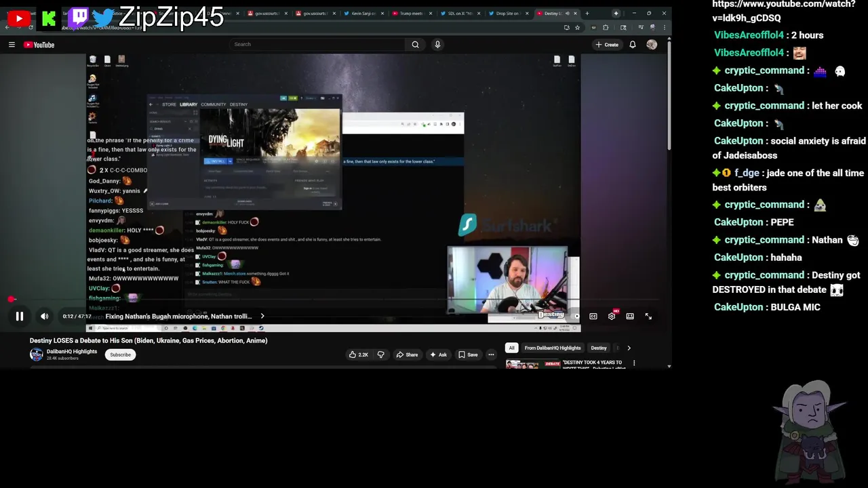Click the magnifier search button

[x=416, y=44]
